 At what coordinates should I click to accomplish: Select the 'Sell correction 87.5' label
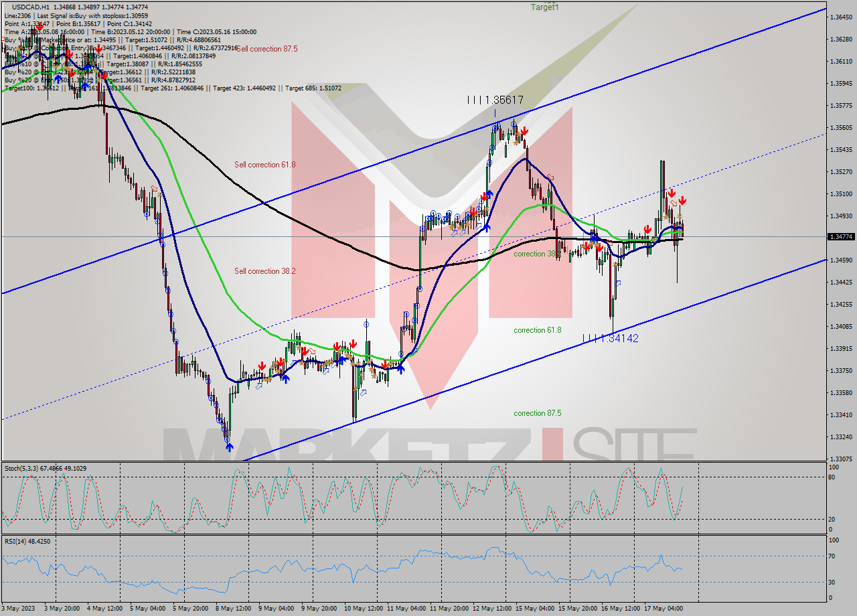(x=266, y=49)
